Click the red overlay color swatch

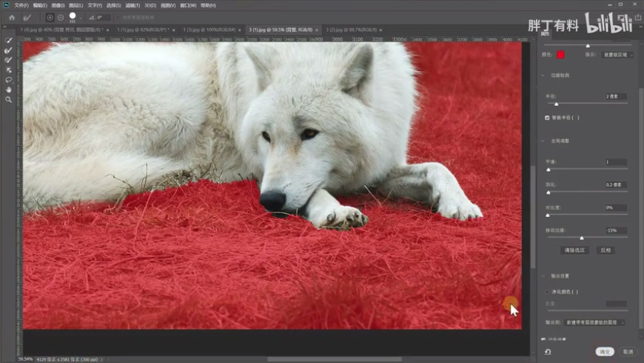click(561, 54)
